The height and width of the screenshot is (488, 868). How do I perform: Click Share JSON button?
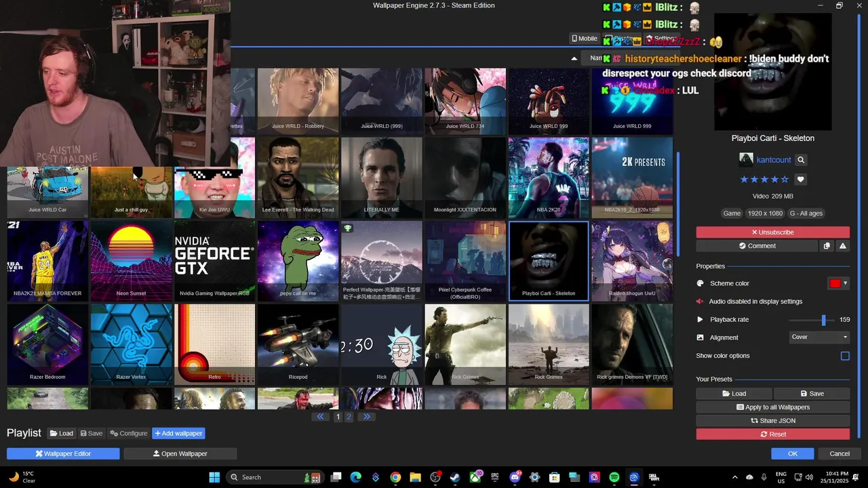pos(772,421)
